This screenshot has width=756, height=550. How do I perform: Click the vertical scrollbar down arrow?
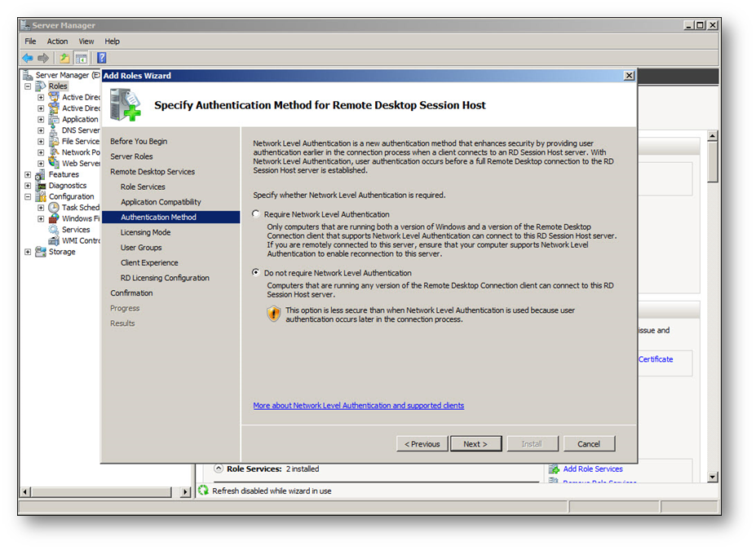point(713,477)
